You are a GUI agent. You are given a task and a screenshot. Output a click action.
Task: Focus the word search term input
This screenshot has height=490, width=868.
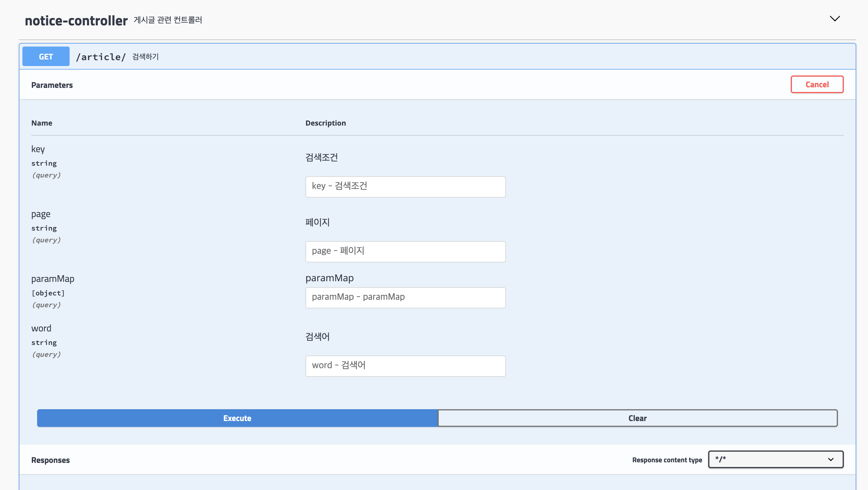click(405, 366)
